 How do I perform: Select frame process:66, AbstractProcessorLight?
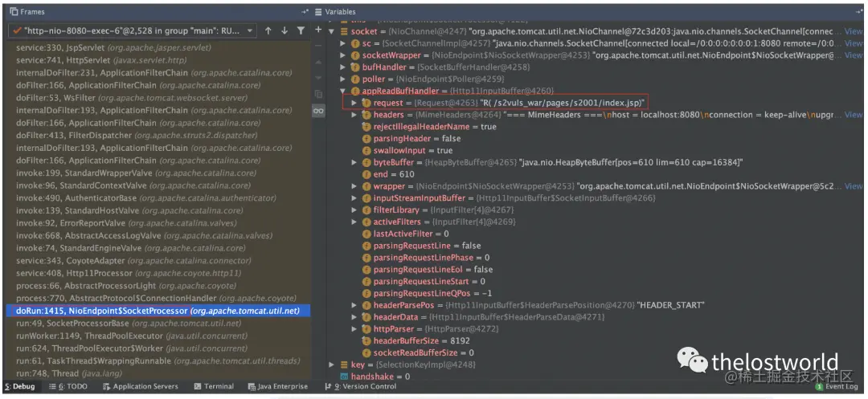coord(158,286)
